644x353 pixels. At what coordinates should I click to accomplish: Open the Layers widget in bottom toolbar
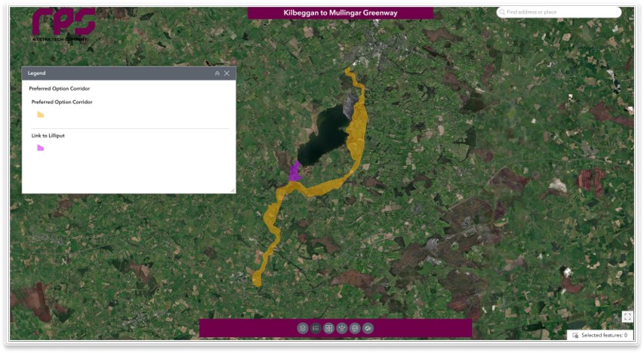click(303, 328)
